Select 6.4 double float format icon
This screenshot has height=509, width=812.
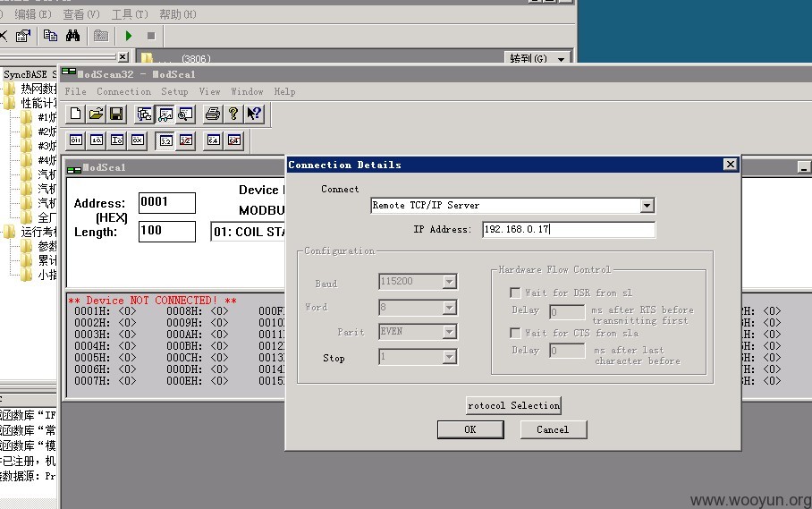[214, 140]
